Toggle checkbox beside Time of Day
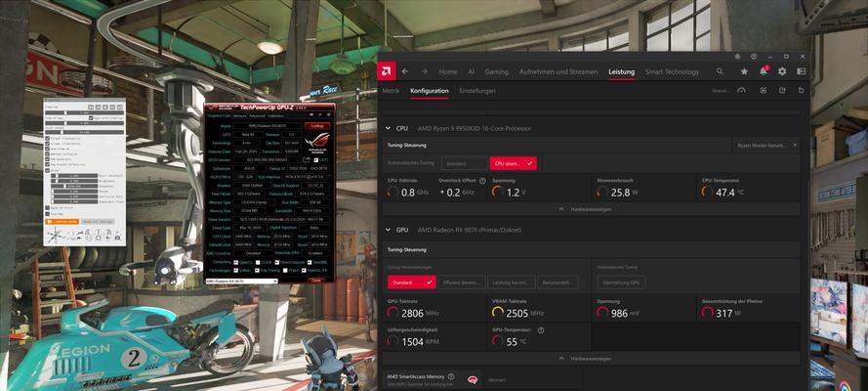The image size is (868, 391). [x=91, y=118]
